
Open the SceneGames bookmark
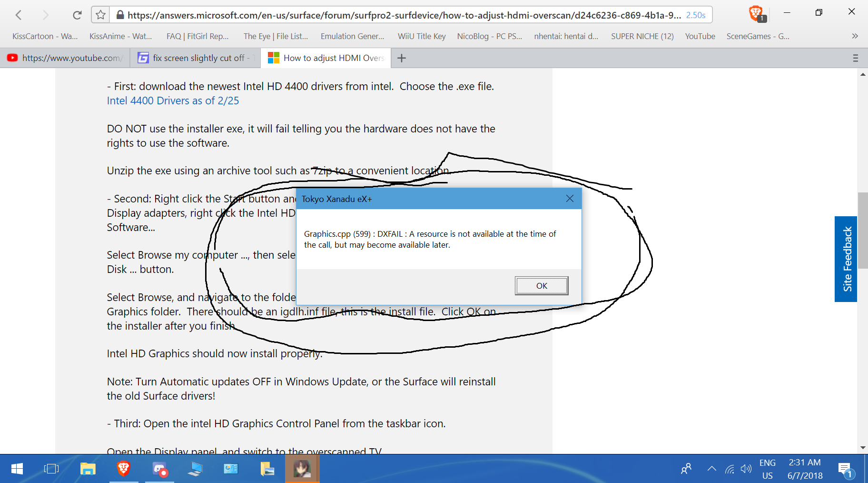tap(758, 36)
